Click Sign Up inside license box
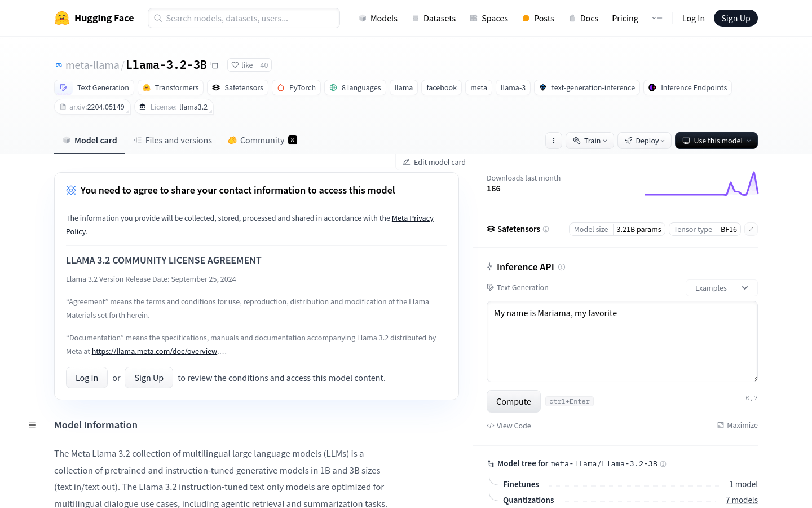This screenshot has width=812, height=508. 149,378
